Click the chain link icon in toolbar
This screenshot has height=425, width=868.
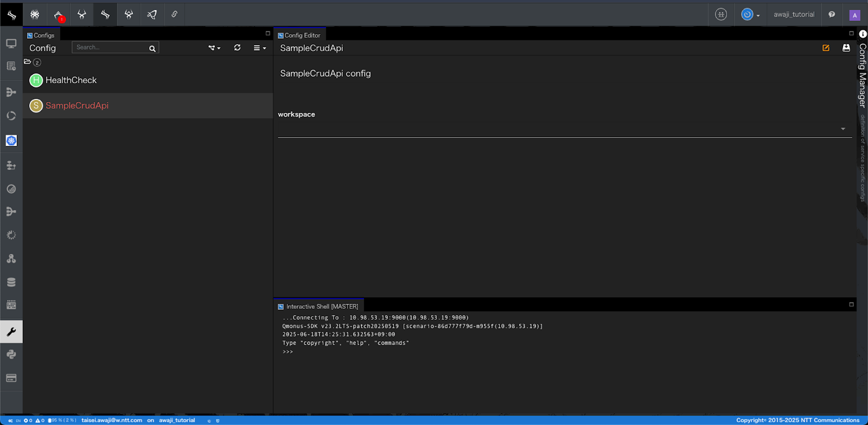click(x=174, y=14)
